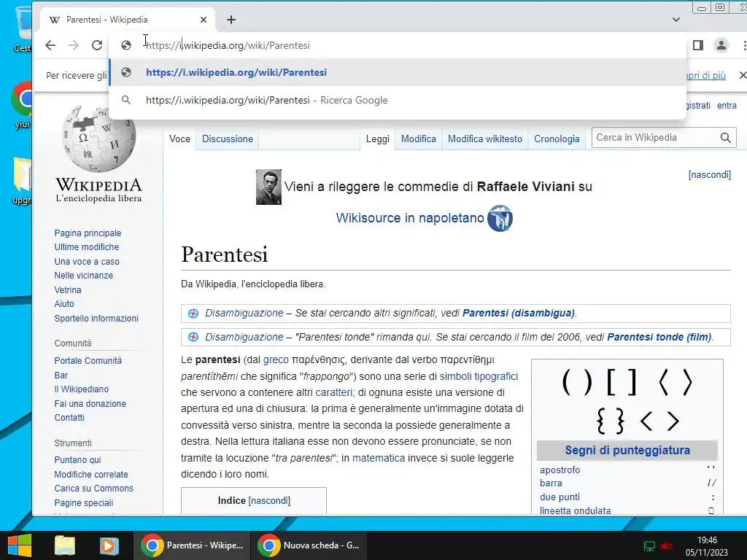Image resolution: width=747 pixels, height=560 pixels.
Task: Open Puntano qui tool link
Action: coord(77,459)
